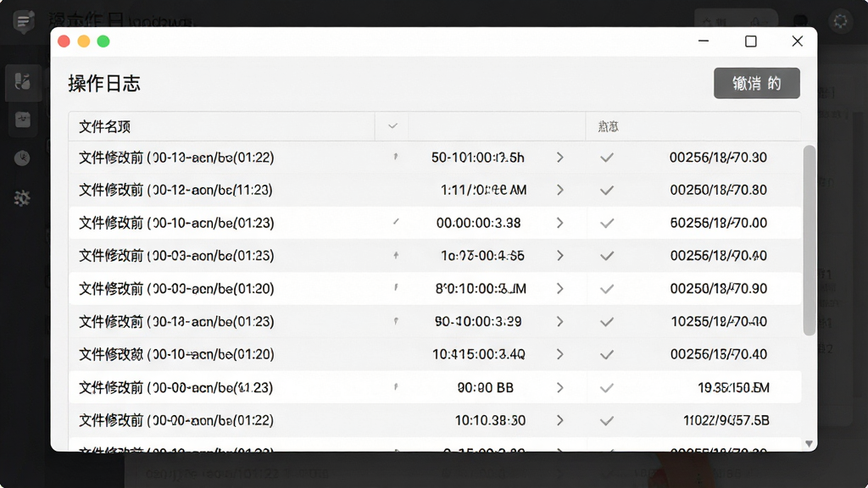Click the 热度 column header
Screen dimensions: 868x488
pyautogui.click(x=608, y=127)
